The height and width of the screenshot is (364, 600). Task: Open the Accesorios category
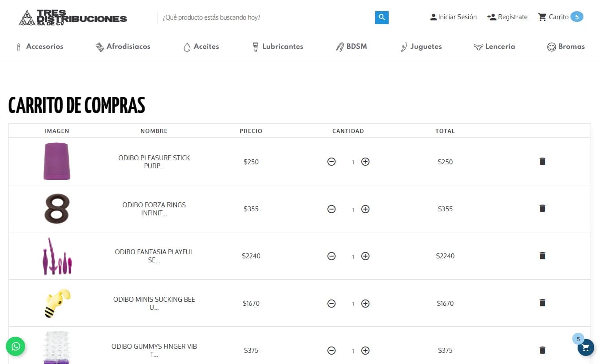[39, 47]
